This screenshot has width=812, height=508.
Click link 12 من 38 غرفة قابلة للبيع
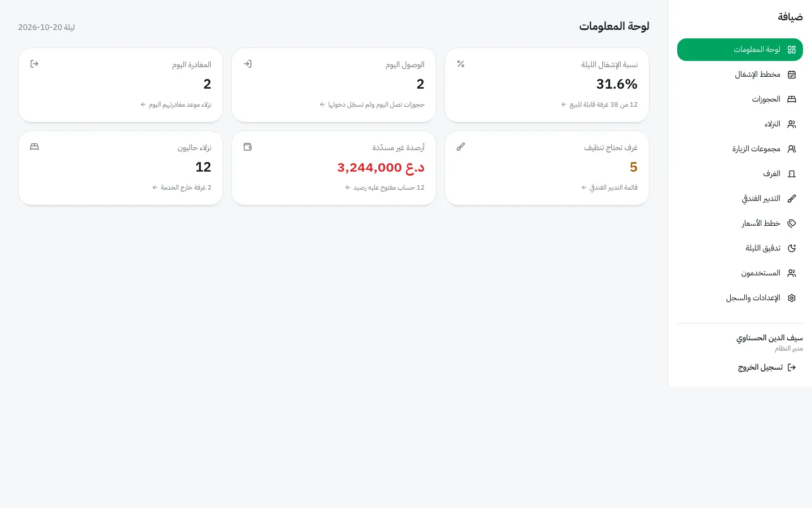[x=599, y=104]
